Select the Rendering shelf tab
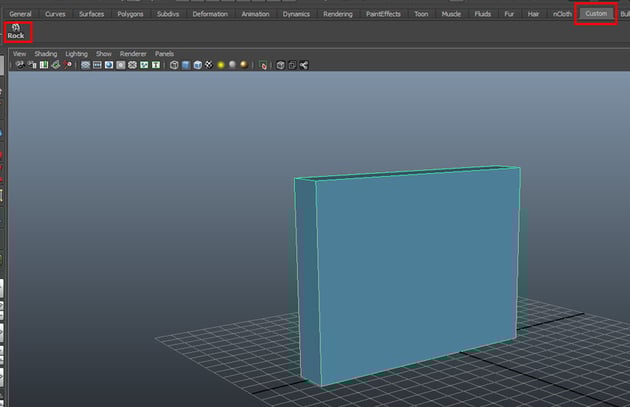 [x=337, y=14]
